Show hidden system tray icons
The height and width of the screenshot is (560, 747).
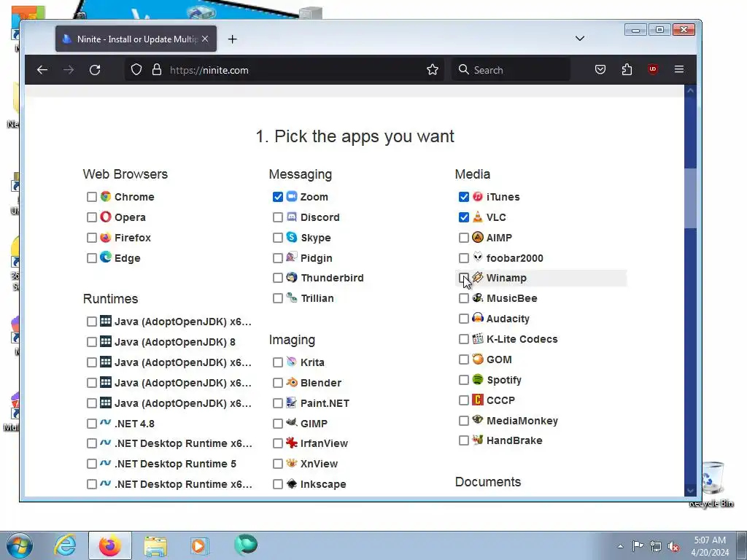620,546
